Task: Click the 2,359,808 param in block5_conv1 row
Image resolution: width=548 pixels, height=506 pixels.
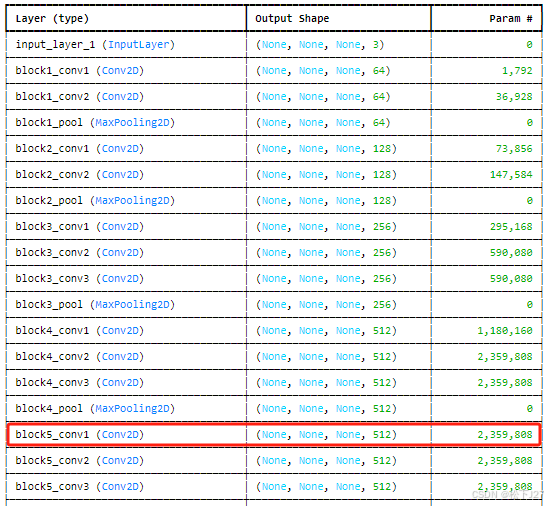Action: click(x=505, y=435)
